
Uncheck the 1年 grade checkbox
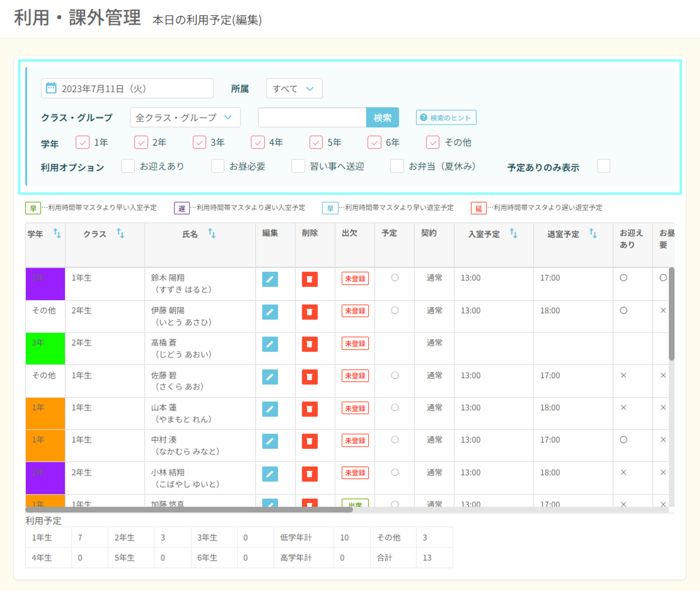pos(82,142)
